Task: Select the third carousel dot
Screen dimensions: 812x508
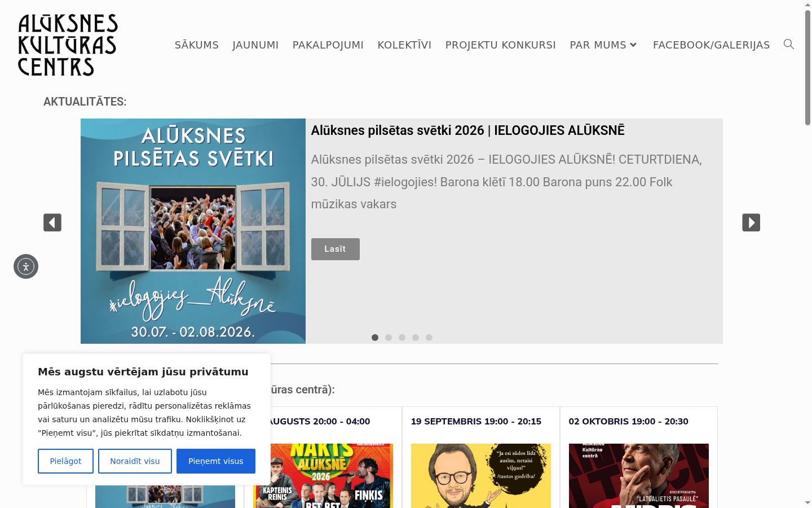Action: pyautogui.click(x=402, y=338)
